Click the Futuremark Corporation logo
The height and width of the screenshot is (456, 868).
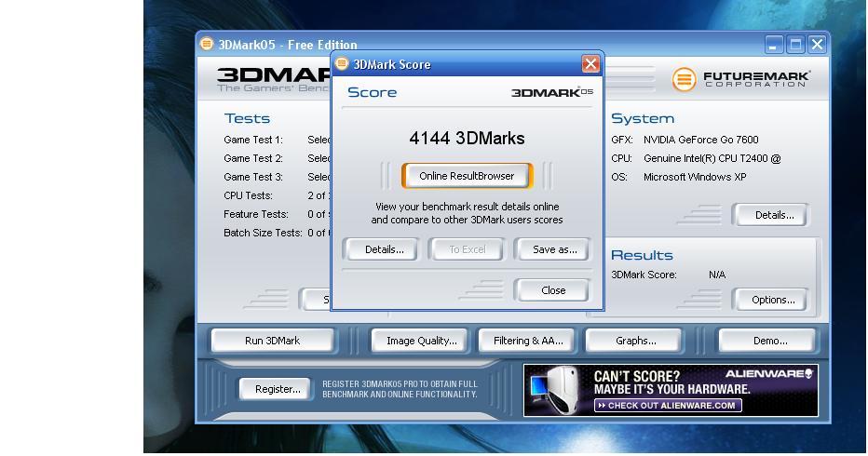tap(740, 79)
